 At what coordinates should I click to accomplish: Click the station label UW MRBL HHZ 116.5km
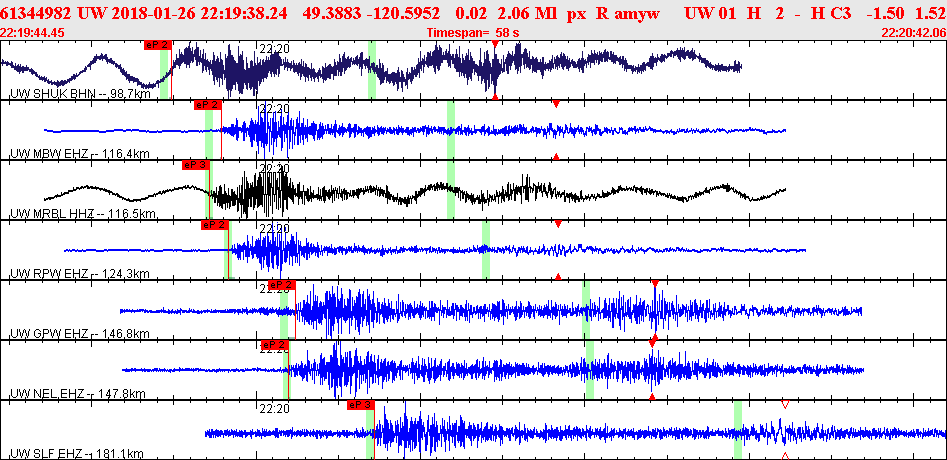83,214
